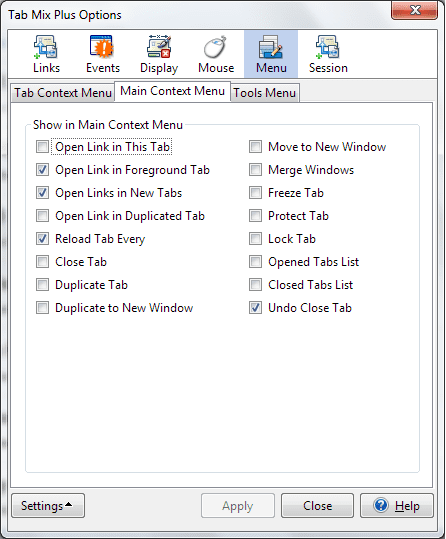Switch to the Tab Context Menu tab
The width and height of the screenshot is (446, 539).
coord(63,93)
